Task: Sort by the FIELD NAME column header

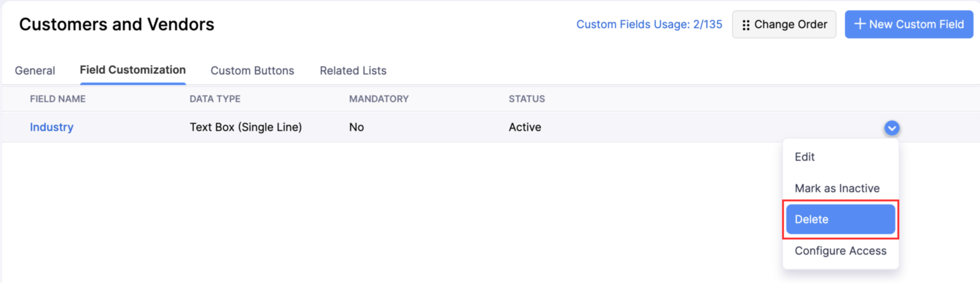Action: point(58,99)
